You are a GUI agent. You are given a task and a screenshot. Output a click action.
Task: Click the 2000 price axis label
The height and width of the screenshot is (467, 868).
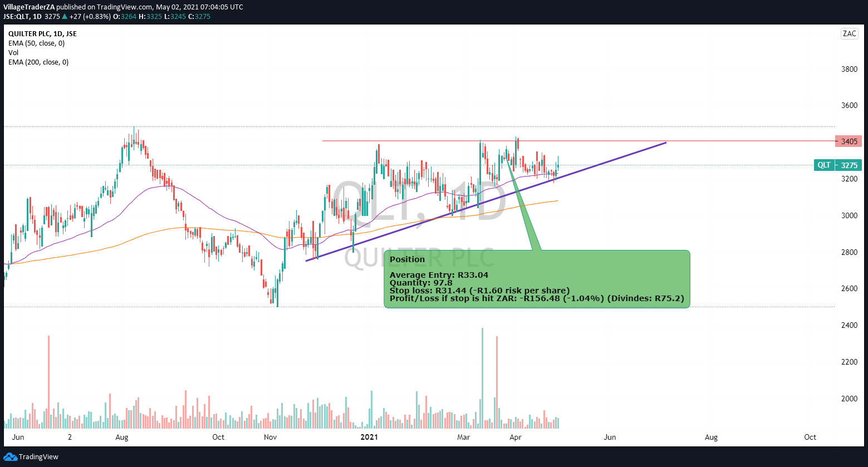tap(849, 399)
